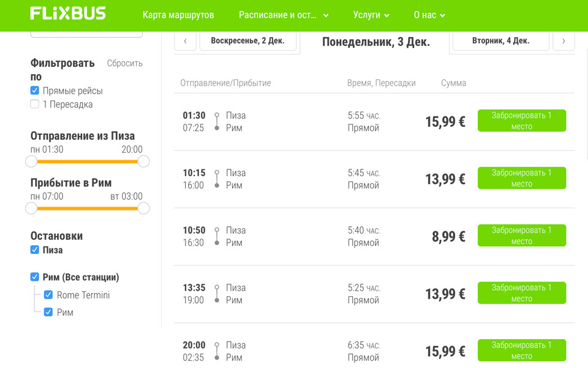The image size is (588, 368).
Task: Book the 8,99 € trip at 10:50
Action: pyautogui.click(x=521, y=236)
